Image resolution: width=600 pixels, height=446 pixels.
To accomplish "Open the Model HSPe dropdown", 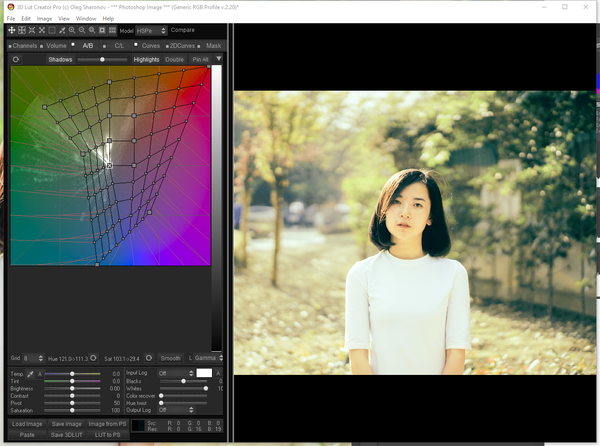I will 152,31.
